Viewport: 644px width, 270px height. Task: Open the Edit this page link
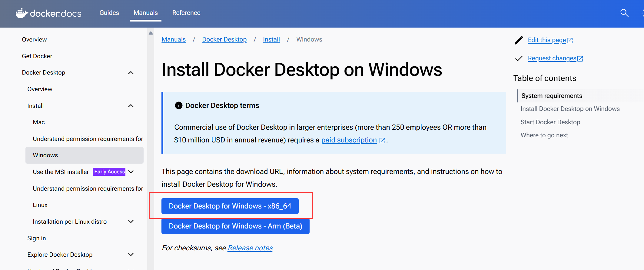550,40
